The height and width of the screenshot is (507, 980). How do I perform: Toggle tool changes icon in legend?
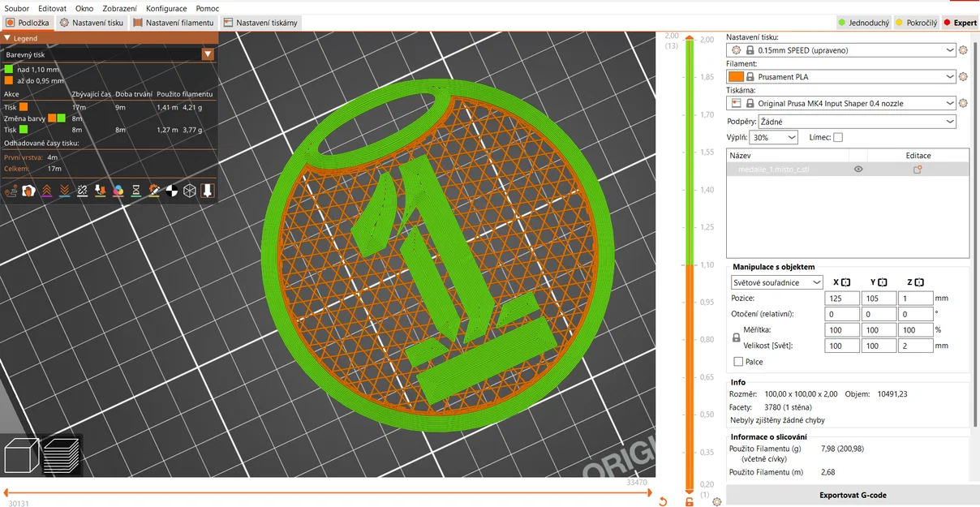[101, 191]
